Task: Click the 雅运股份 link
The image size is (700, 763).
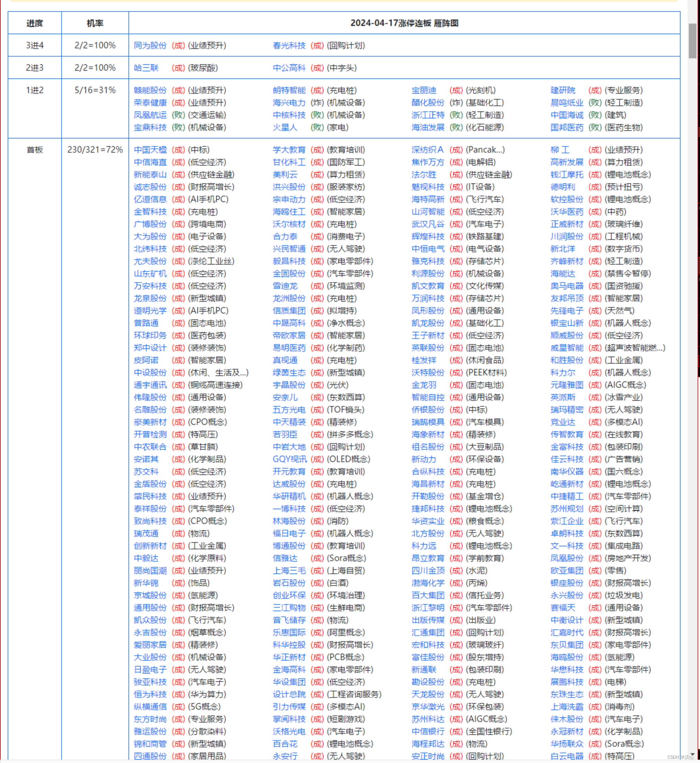Action: [x=150, y=732]
